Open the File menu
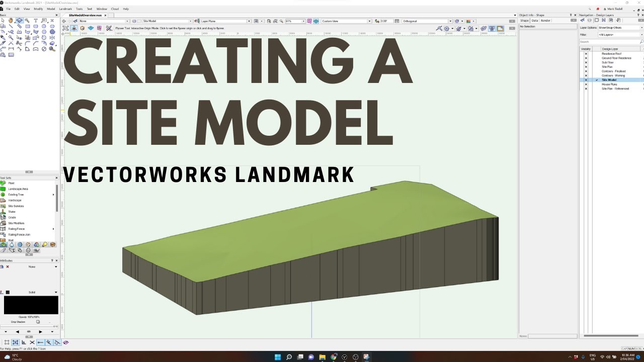The height and width of the screenshot is (362, 644). pos(9,9)
